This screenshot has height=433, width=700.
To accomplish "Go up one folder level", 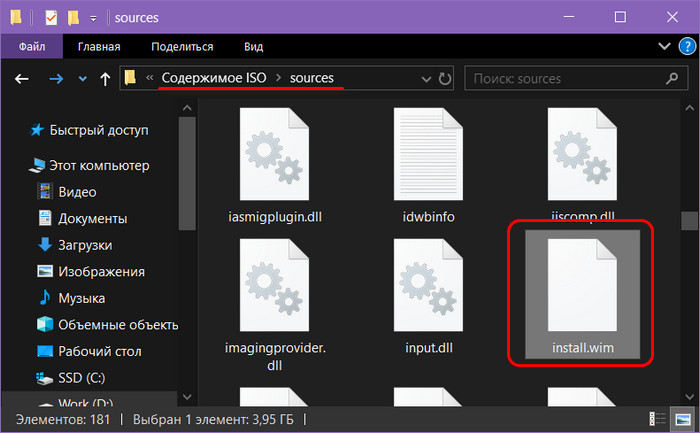I will [x=105, y=79].
